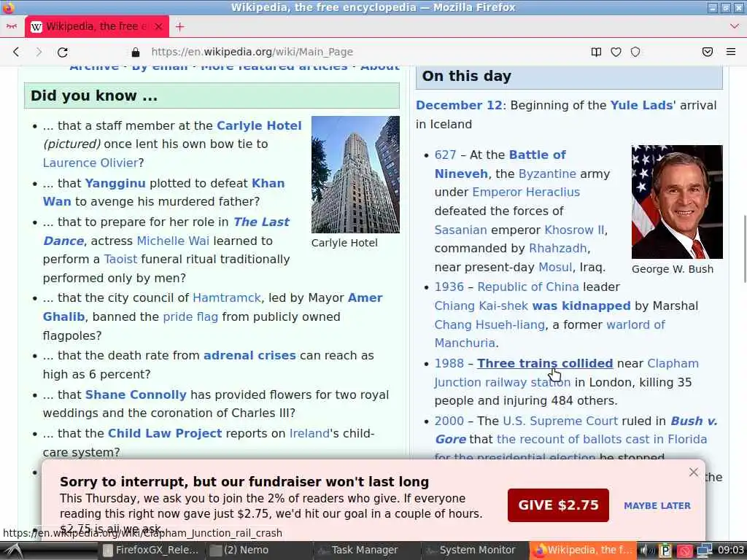This screenshot has height=560, width=747.
Task: Switch to FirefoxGX_Rele... taskbar window
Action: pos(150,551)
